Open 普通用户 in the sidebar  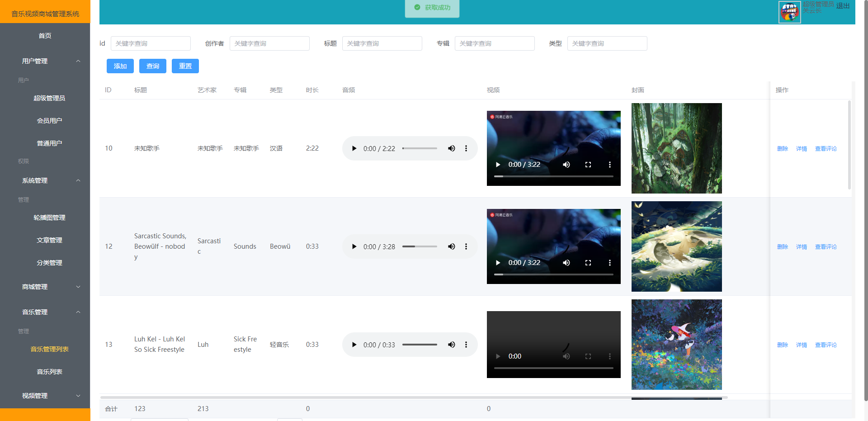(x=49, y=143)
